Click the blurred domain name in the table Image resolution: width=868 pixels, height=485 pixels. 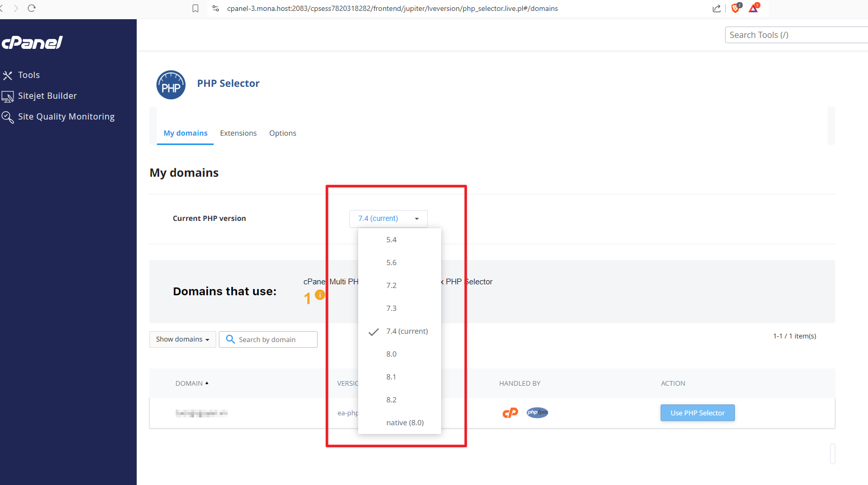pos(202,413)
